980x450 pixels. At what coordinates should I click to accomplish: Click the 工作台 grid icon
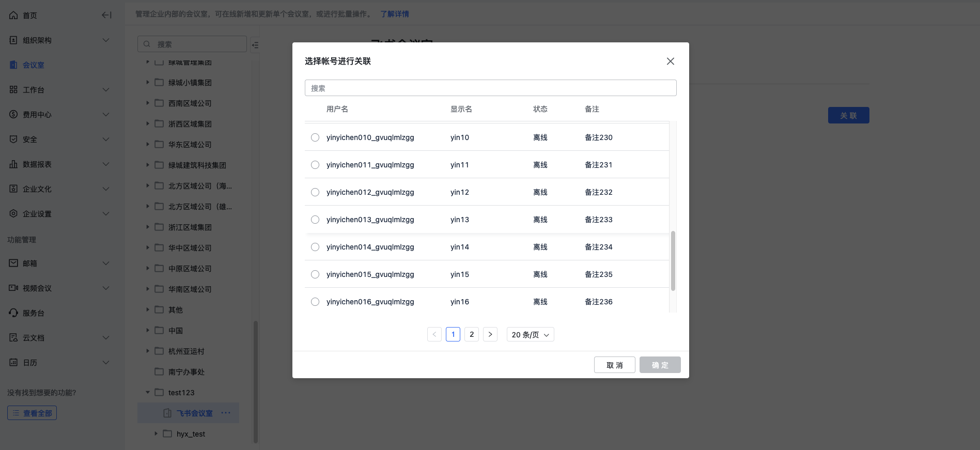(13, 90)
